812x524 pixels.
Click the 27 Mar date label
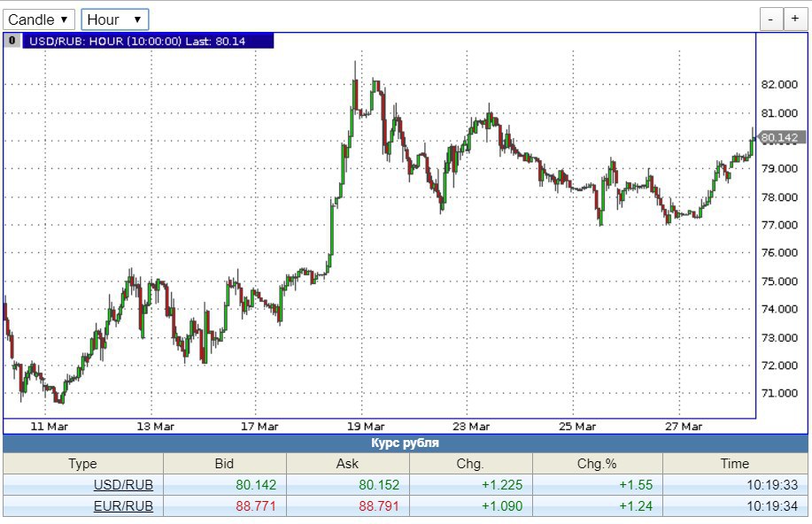[x=684, y=427]
